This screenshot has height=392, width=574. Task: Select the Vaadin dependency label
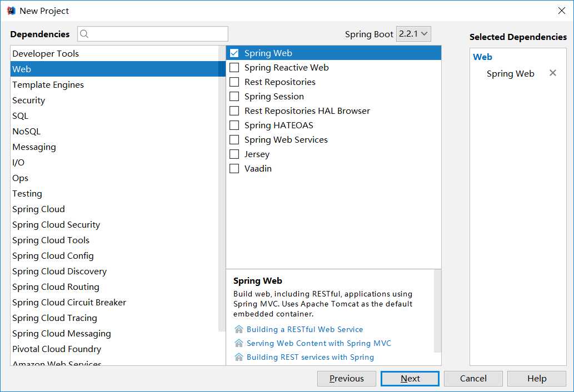tap(258, 169)
